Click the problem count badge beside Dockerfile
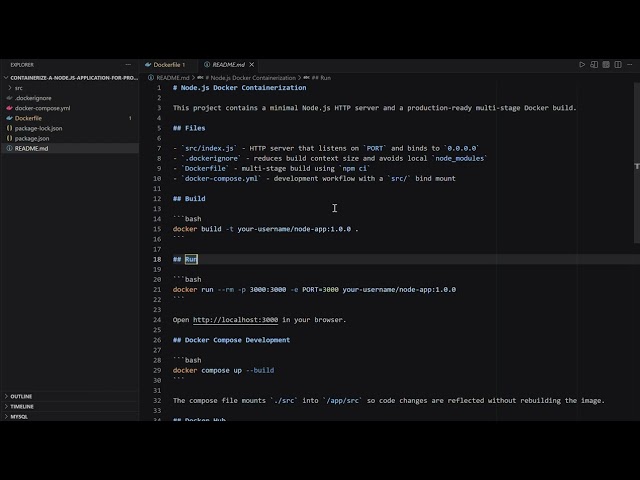The image size is (640, 480). tap(130, 118)
